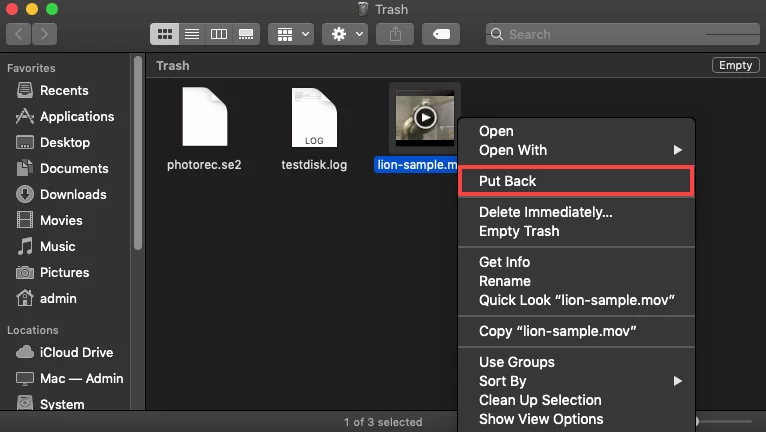The image size is (766, 432).
Task: Choose Get Info in the context menu
Action: click(x=576, y=262)
